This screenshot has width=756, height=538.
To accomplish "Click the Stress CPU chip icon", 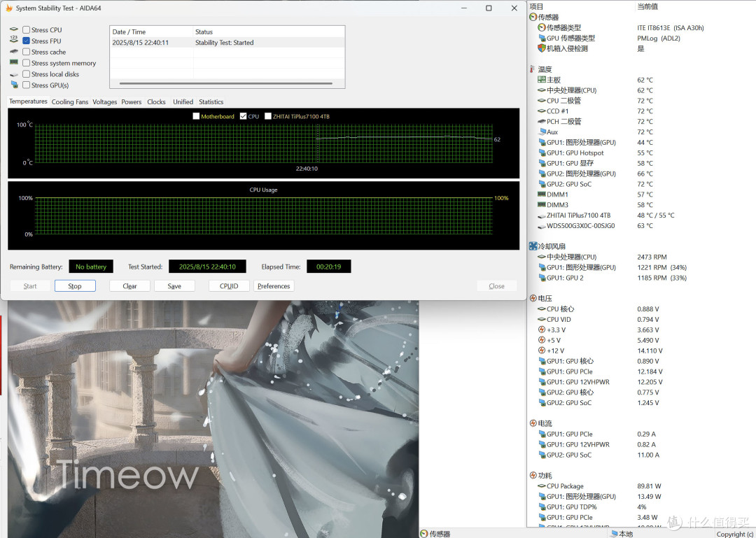I will click(x=14, y=29).
